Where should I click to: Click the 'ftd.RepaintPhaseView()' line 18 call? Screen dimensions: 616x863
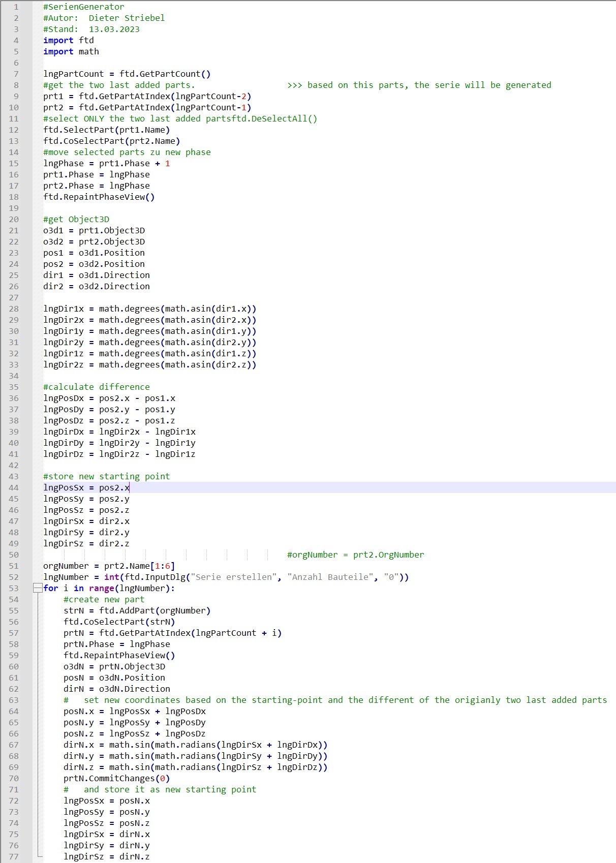click(99, 197)
